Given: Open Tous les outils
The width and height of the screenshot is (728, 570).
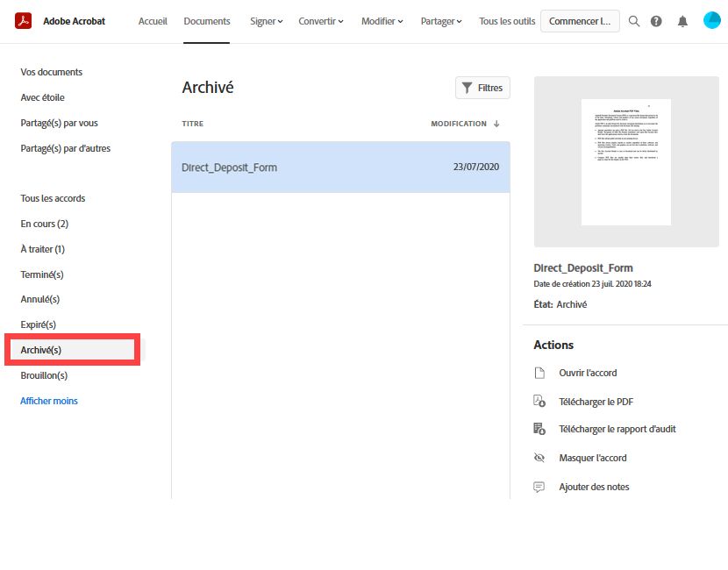Looking at the screenshot, I should tap(507, 21).
